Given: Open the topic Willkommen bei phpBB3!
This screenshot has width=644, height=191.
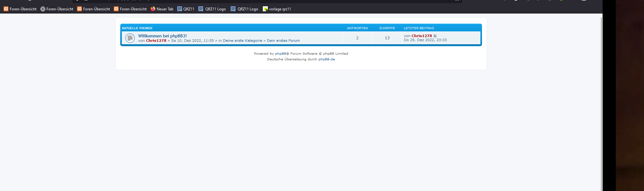Looking at the screenshot, I should click(162, 36).
